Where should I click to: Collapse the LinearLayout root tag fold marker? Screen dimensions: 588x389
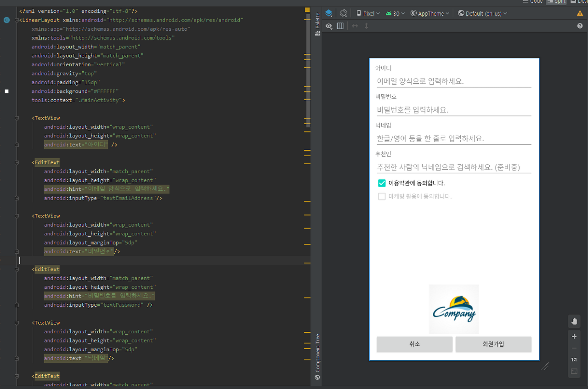17,20
